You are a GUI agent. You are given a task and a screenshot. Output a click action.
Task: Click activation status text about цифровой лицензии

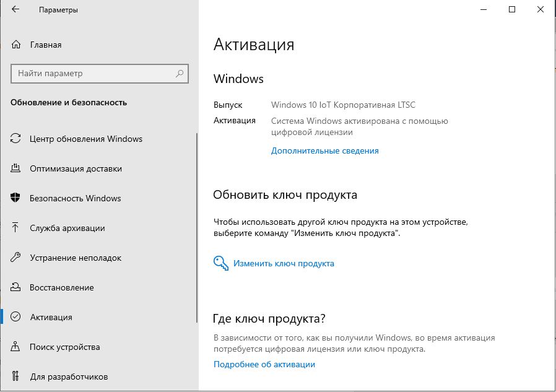[360, 127]
